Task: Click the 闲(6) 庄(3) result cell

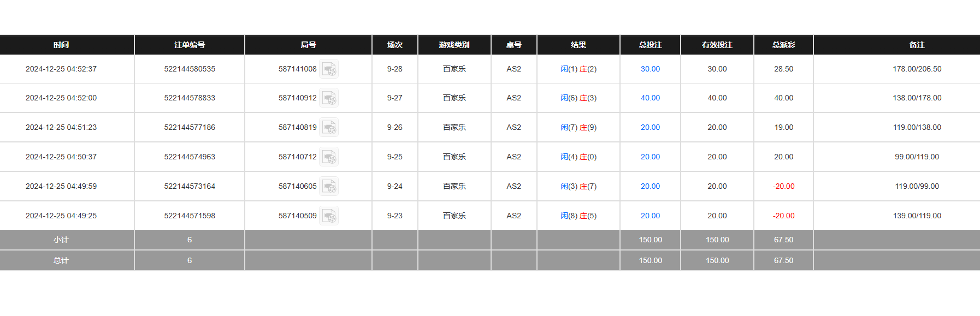Action: pyautogui.click(x=578, y=98)
